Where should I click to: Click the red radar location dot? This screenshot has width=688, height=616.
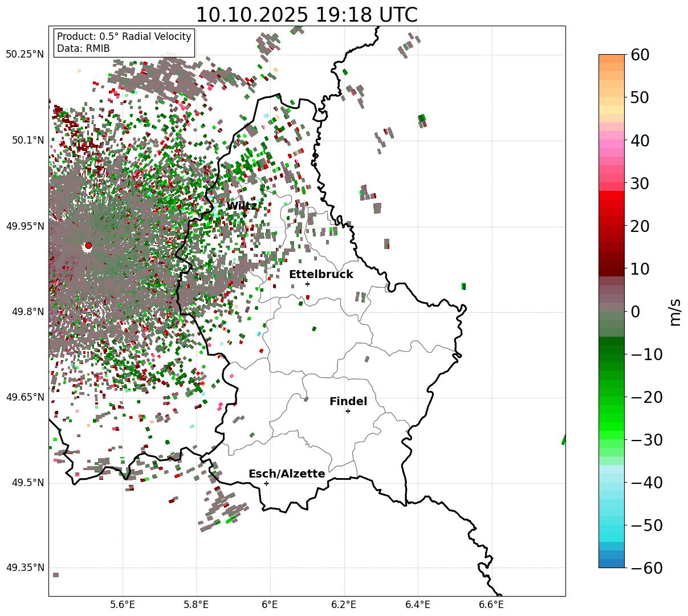pos(88,246)
